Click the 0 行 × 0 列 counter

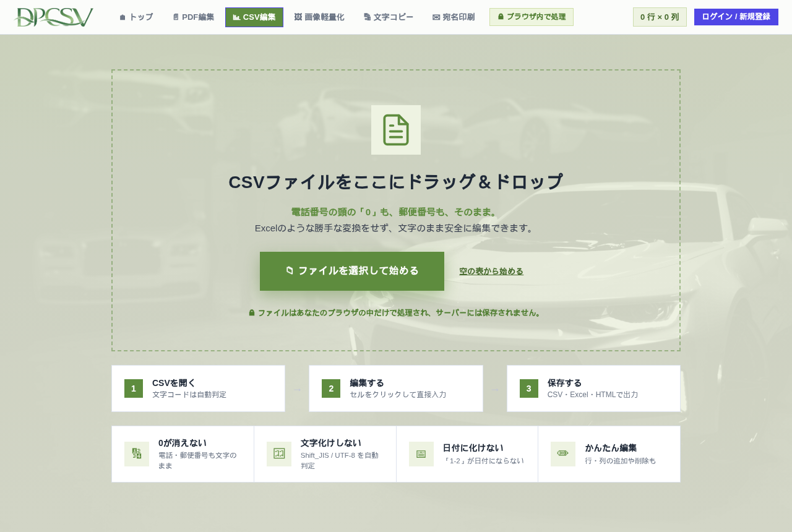pos(660,17)
